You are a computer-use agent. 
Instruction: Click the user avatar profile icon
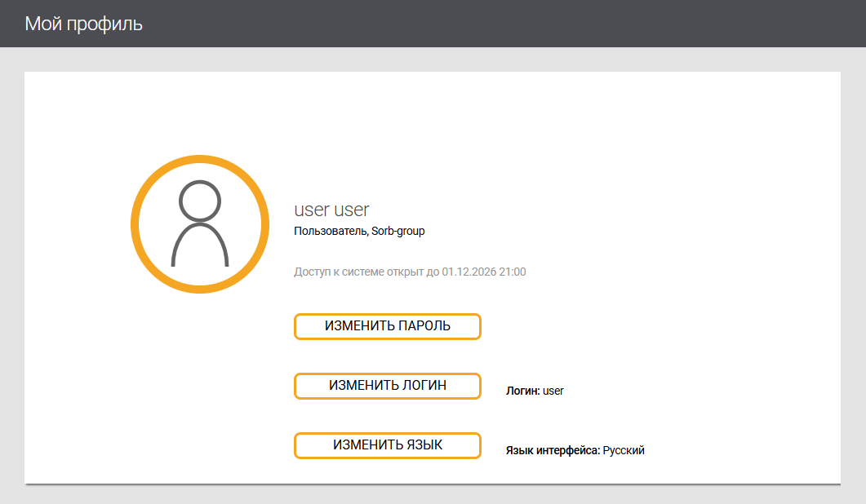(x=200, y=223)
